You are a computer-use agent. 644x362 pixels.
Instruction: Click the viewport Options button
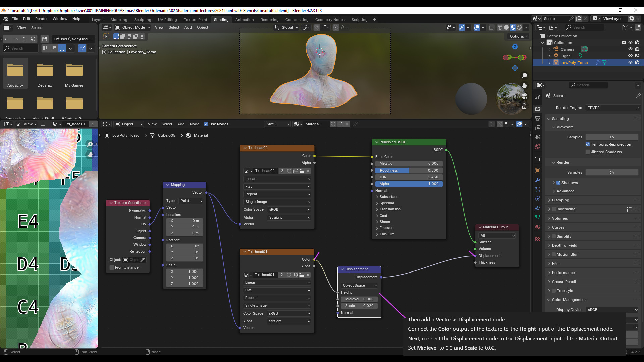[519, 36]
